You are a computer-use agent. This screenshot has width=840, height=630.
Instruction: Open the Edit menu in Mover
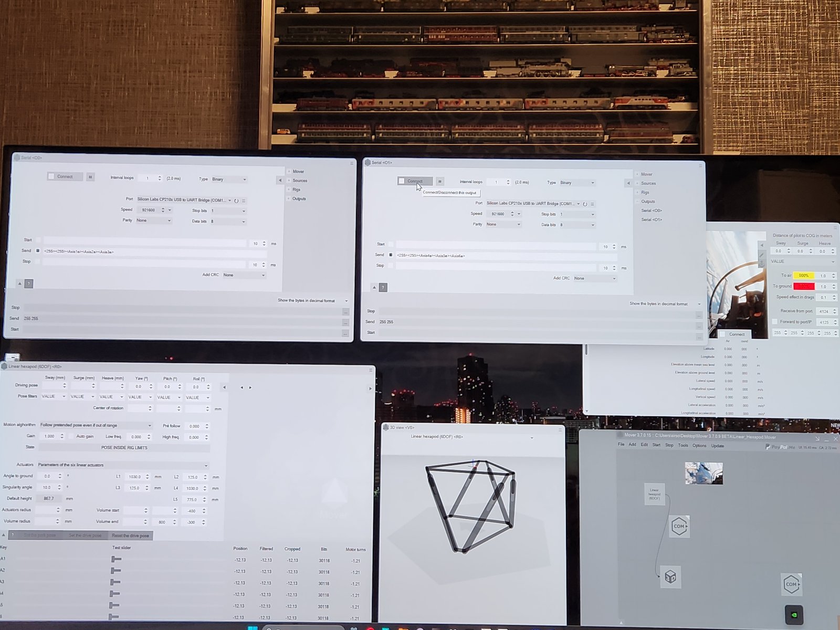[x=644, y=445]
